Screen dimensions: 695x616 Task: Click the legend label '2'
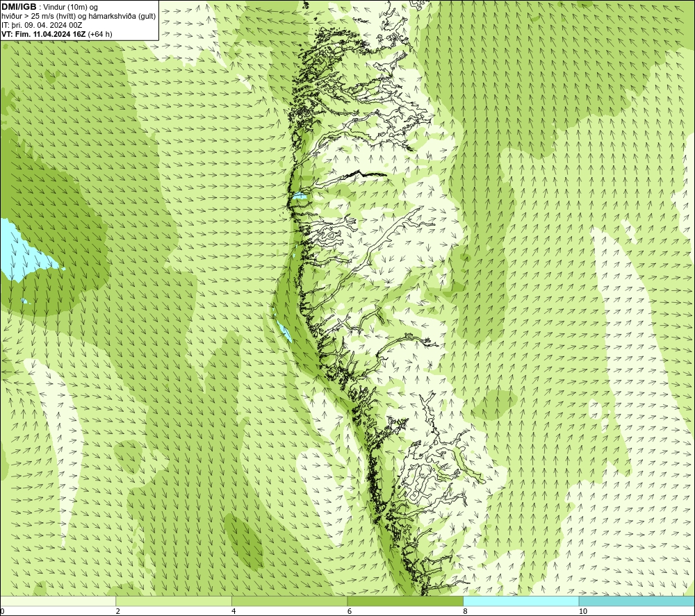(x=118, y=612)
